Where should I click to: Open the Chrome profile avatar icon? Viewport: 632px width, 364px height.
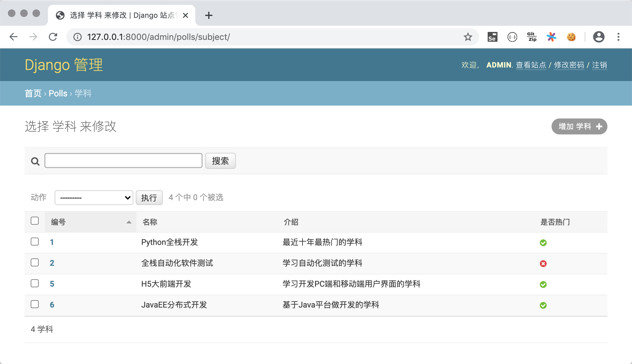click(599, 37)
